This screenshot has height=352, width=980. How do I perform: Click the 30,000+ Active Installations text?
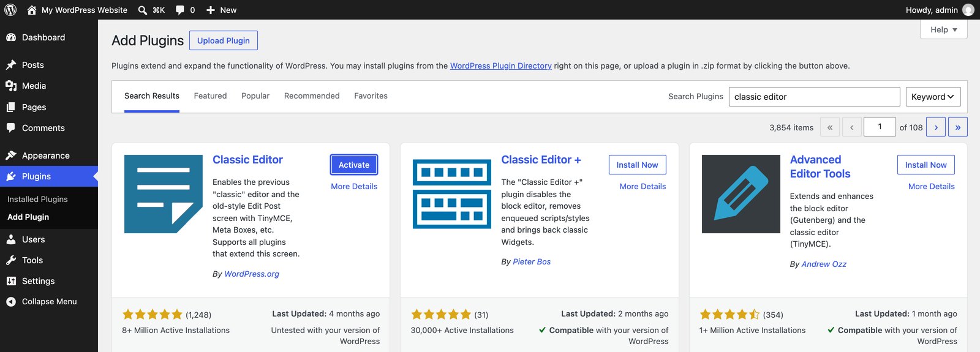point(462,330)
